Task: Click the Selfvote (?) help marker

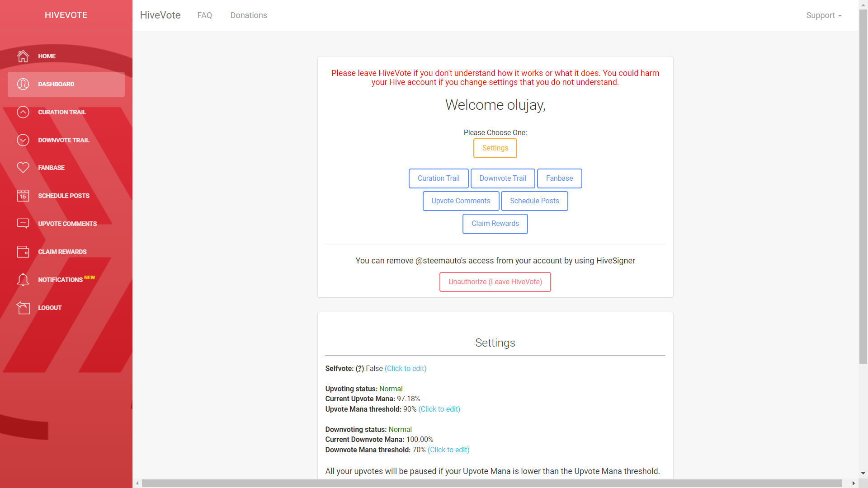Action: pyautogui.click(x=360, y=369)
